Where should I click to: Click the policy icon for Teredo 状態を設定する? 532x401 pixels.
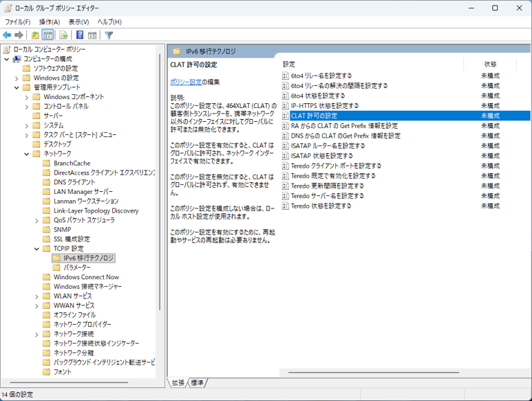point(285,206)
